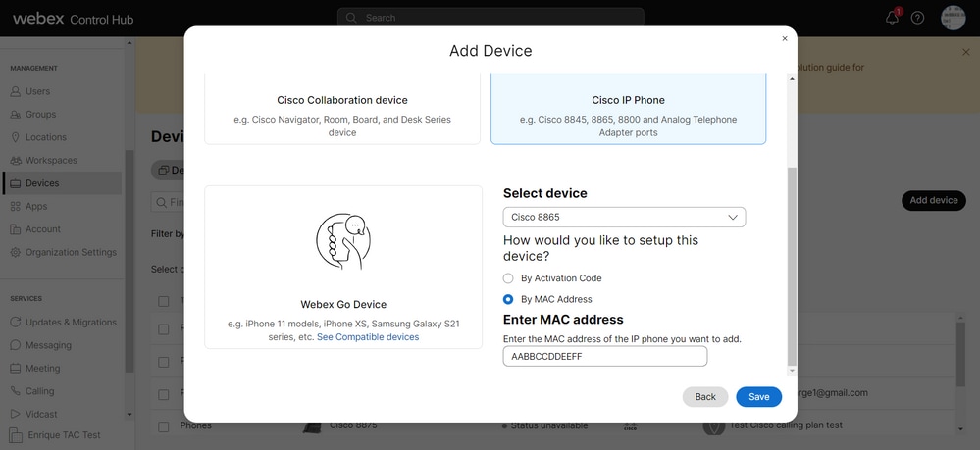Click location icon beside Test Cisco calling plan

[714, 426]
